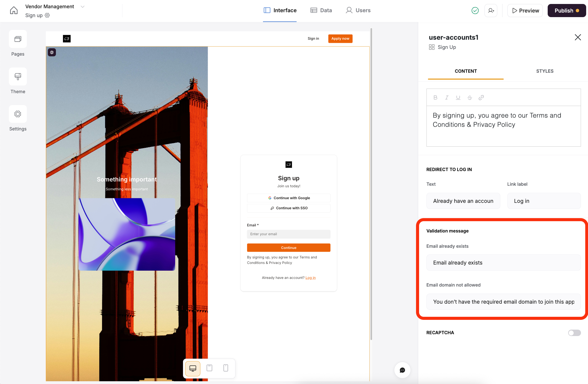Switch to tablet preview mode
The image size is (588, 384).
click(x=209, y=368)
